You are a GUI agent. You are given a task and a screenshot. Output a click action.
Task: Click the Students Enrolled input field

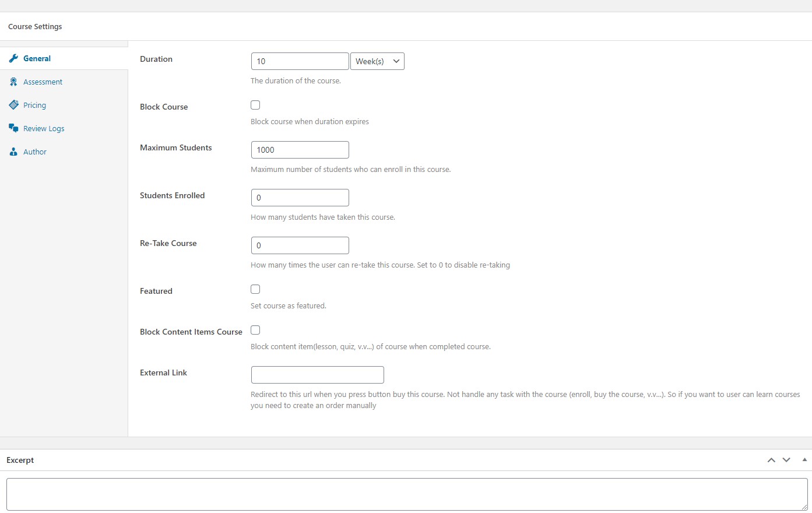(300, 198)
